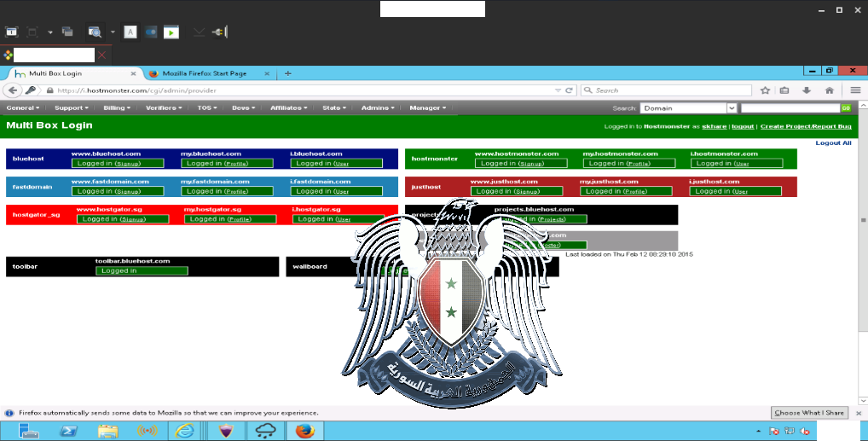Toggle the grab keyboard 'A' icon
868x441 pixels.
point(130,32)
